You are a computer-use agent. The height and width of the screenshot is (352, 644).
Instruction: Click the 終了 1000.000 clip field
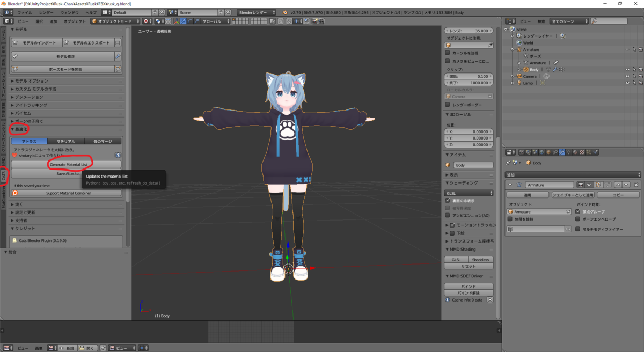(x=469, y=83)
